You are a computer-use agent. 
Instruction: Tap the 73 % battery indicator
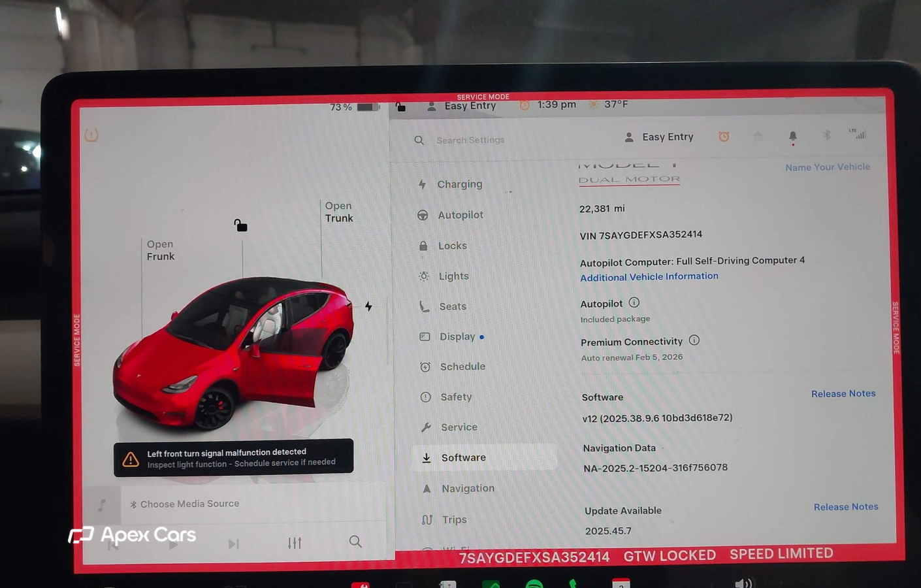(x=354, y=106)
